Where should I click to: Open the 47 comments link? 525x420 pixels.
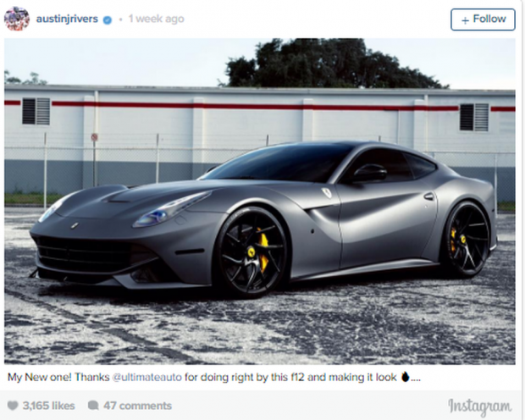[x=137, y=406]
